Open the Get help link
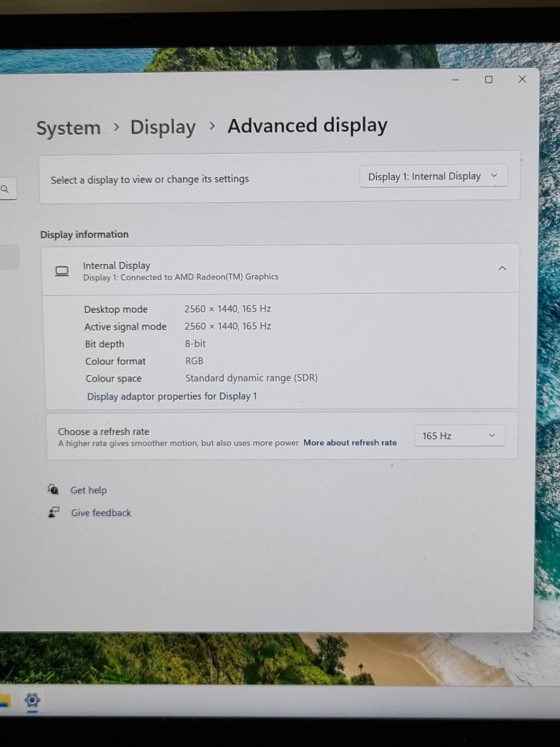560x747 pixels. [88, 489]
